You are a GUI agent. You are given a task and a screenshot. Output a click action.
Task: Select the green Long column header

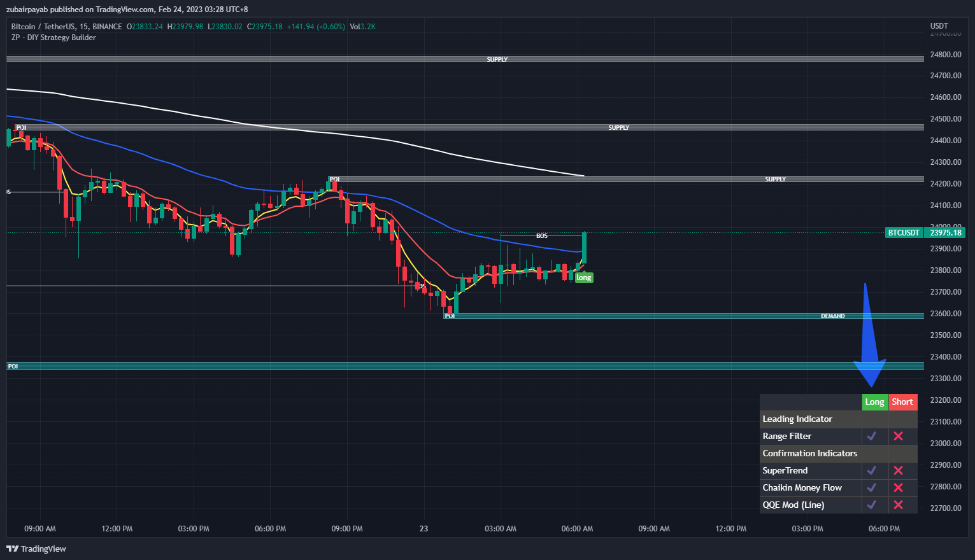874,402
